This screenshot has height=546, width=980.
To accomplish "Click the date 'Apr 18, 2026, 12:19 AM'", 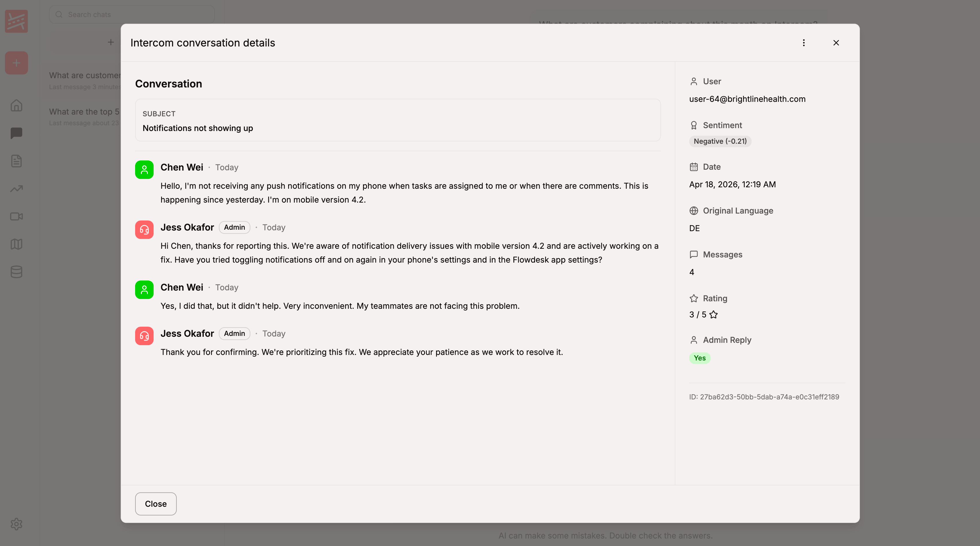I will tap(732, 184).
